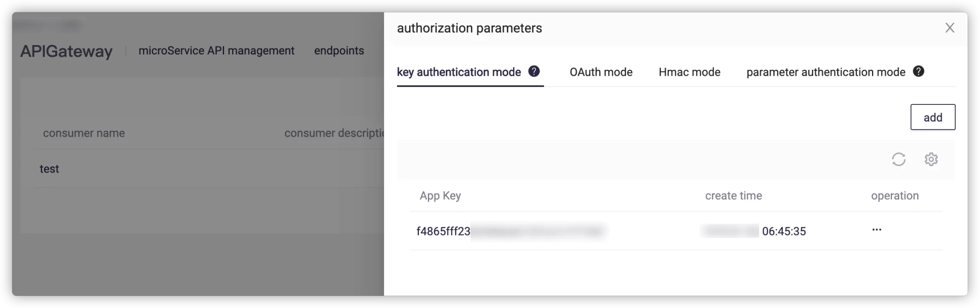This screenshot has width=980, height=308.
Task: Click help icon beside key authentication mode
Action: pyautogui.click(x=534, y=72)
